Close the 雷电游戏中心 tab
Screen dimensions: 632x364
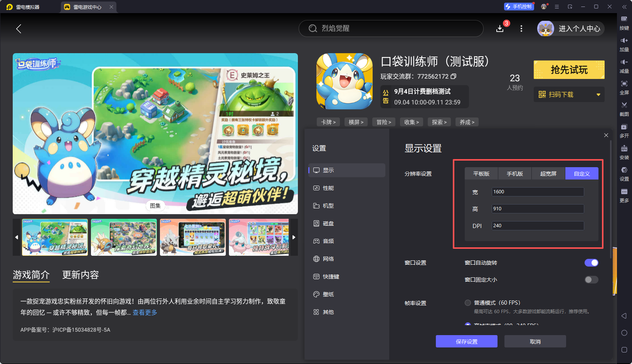click(x=111, y=7)
